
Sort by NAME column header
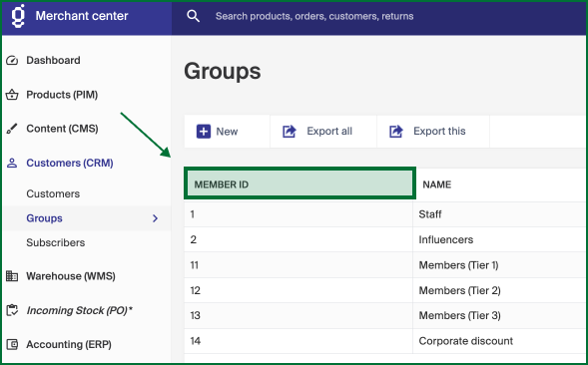[437, 184]
